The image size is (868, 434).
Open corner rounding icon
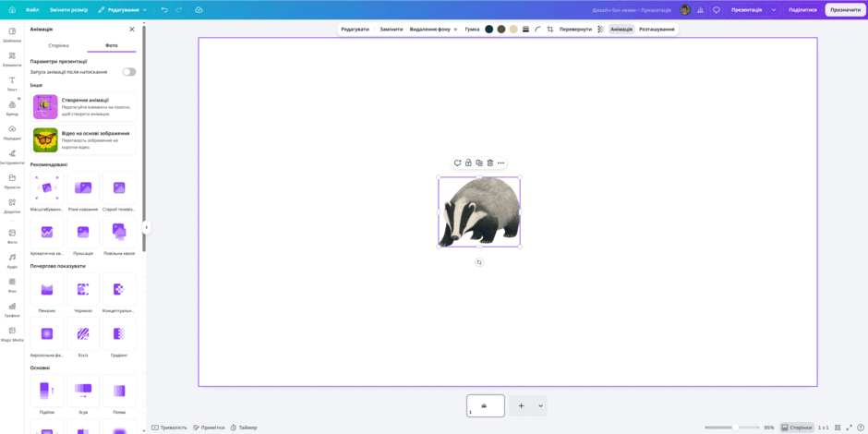tap(537, 29)
